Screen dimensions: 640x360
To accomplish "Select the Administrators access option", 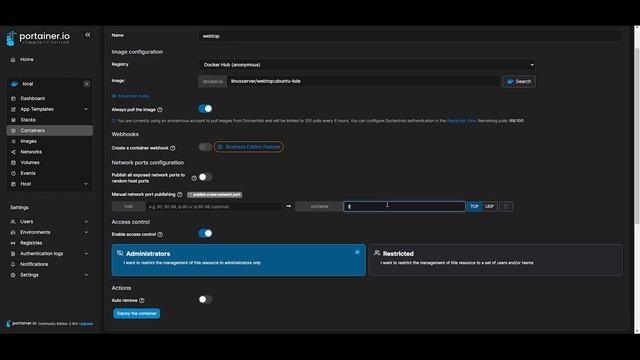I will pyautogui.click(x=239, y=260).
